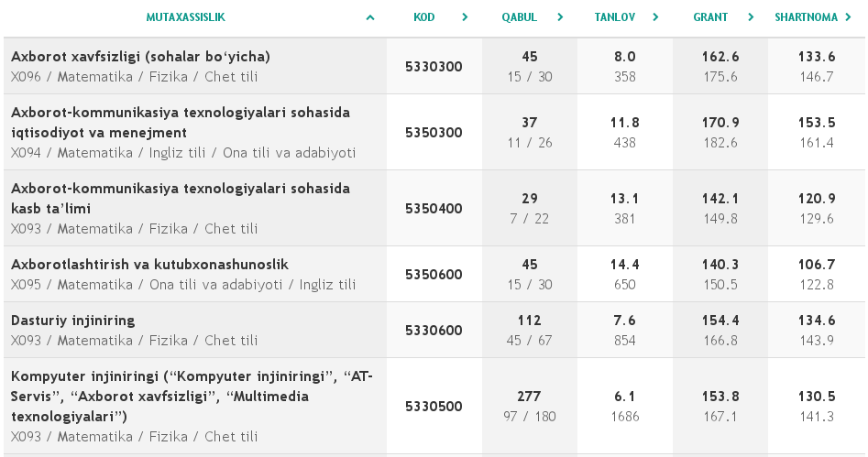Sort by the GRANT header label
868x457 pixels.
[x=711, y=17]
